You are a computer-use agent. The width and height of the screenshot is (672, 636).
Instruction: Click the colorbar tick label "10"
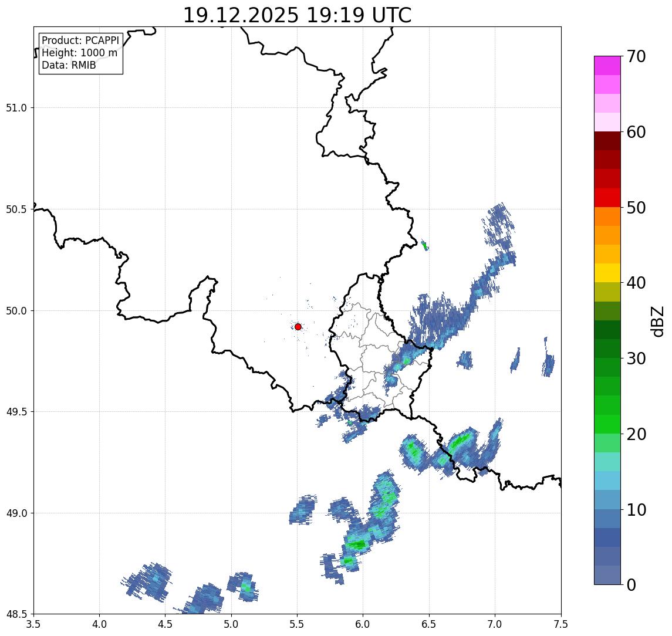pyautogui.click(x=636, y=510)
